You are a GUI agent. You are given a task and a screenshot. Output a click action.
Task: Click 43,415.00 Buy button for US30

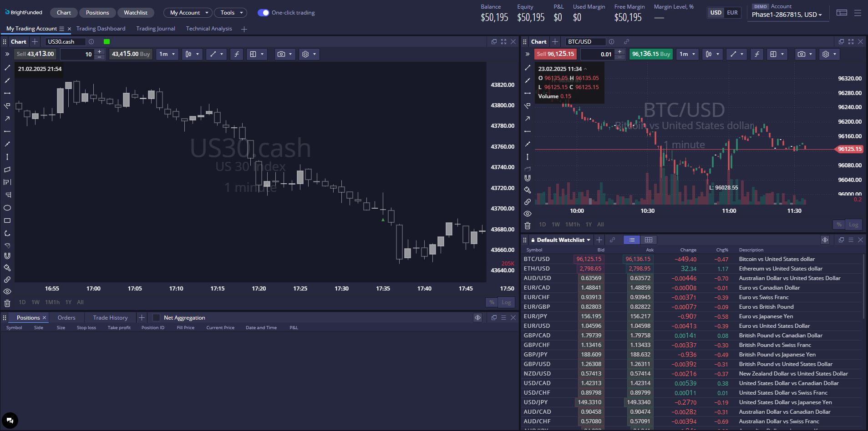pyautogui.click(x=131, y=54)
